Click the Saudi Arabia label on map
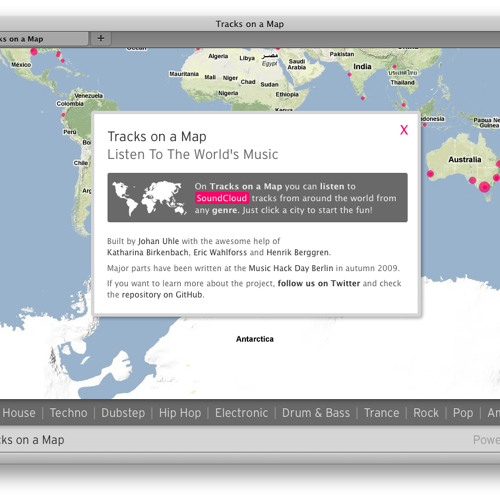This screenshot has width=500, height=500. (x=297, y=64)
